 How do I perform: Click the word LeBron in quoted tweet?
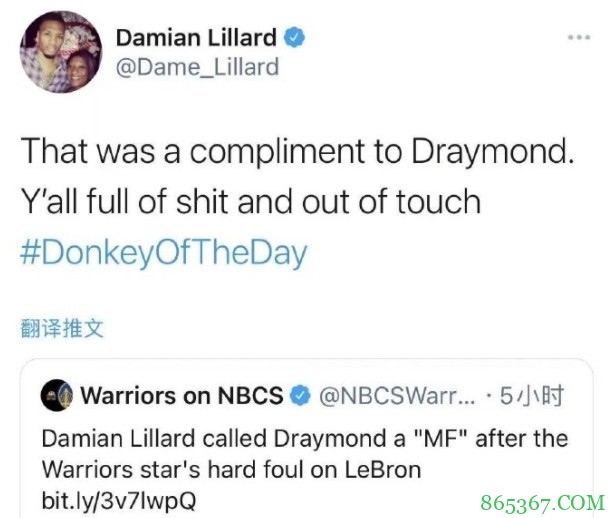(x=383, y=469)
